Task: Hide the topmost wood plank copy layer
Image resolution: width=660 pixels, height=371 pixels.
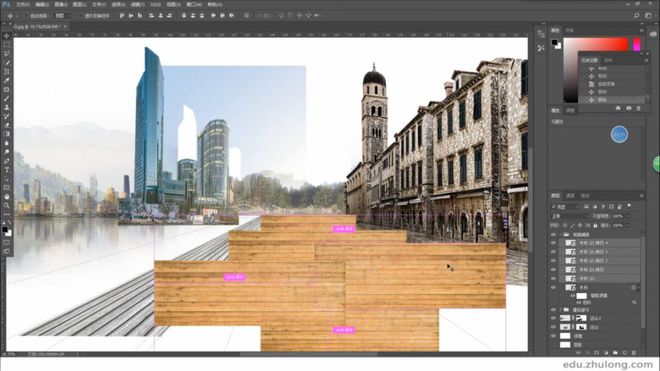Action: pyautogui.click(x=553, y=243)
